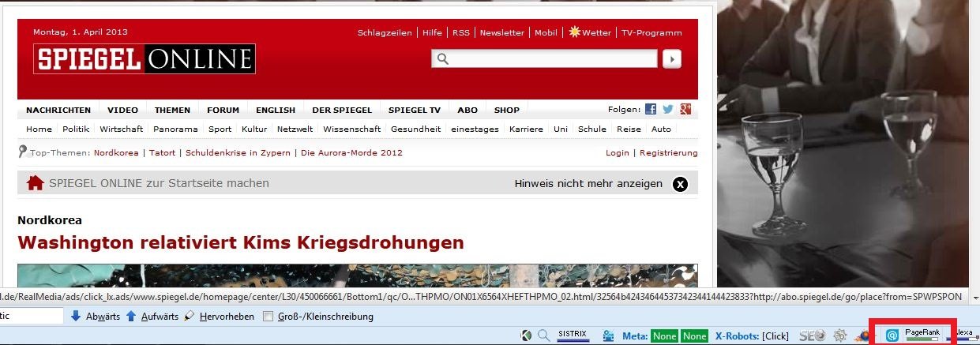Viewport: 980px width, 345px height.
Task: Click the SPIEGEL ONLINE logo
Action: [145, 59]
